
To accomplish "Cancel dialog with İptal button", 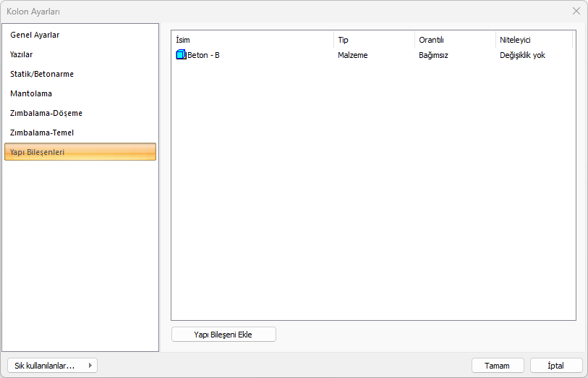I will [x=556, y=366].
